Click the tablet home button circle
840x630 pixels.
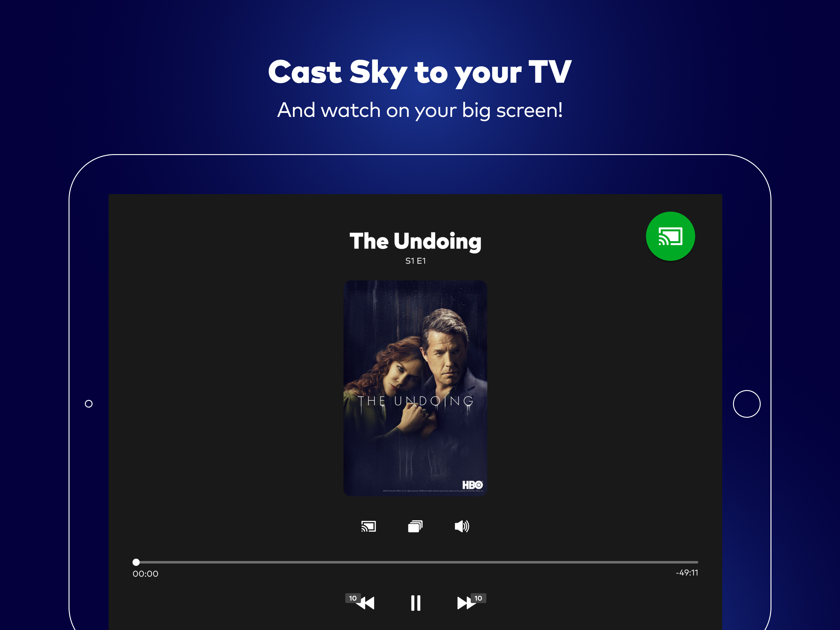click(x=747, y=404)
